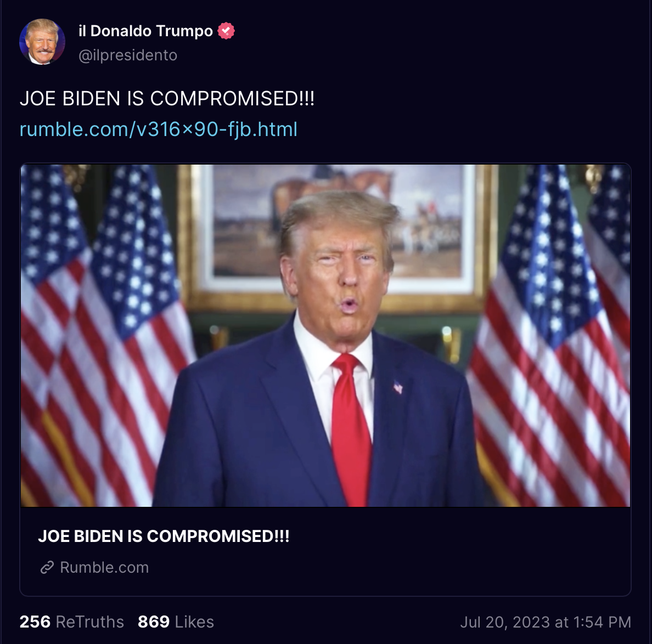This screenshot has height=644, width=652.
Task: Open the il Donaldo Trumpo profile name
Action: tap(145, 31)
